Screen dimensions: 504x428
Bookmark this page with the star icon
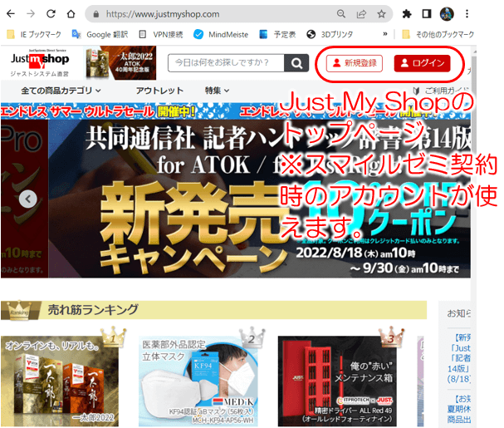pyautogui.click(x=381, y=14)
